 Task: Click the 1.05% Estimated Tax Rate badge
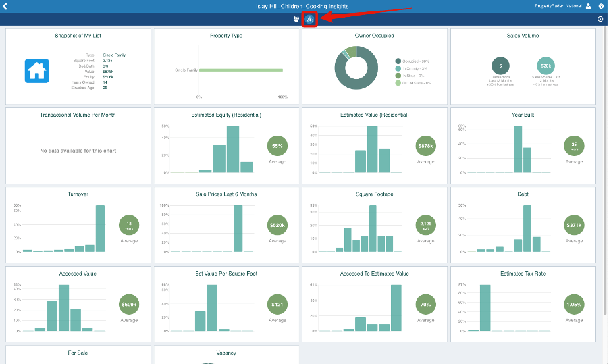click(574, 305)
